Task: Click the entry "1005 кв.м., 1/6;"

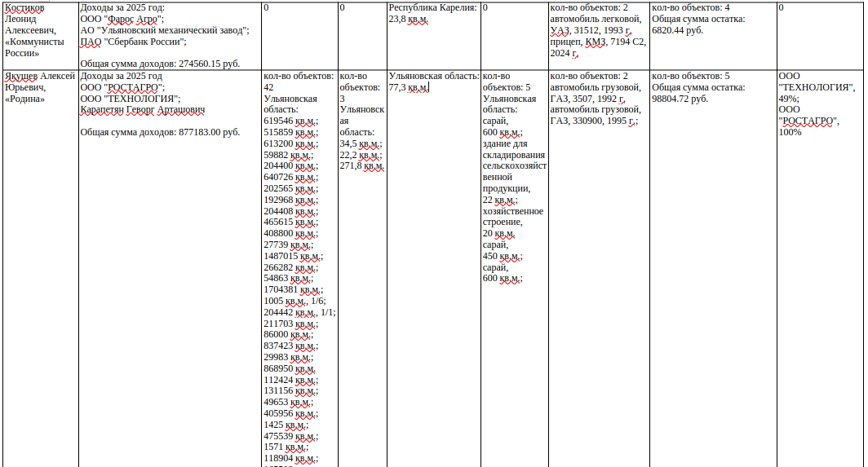Action: (294, 301)
